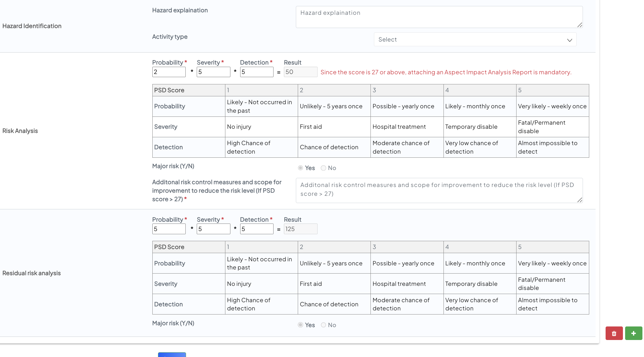Click Hazard explanation textarea resize handle

[580, 25]
